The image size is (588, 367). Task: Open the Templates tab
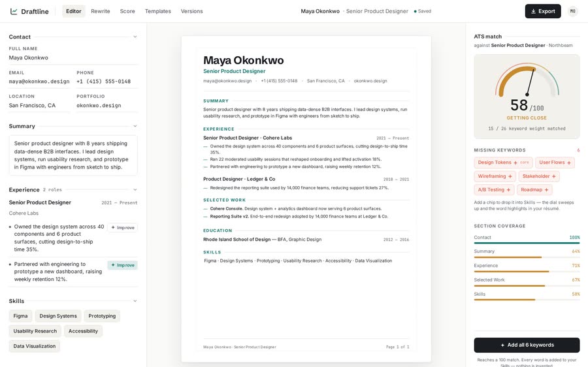pos(158,11)
